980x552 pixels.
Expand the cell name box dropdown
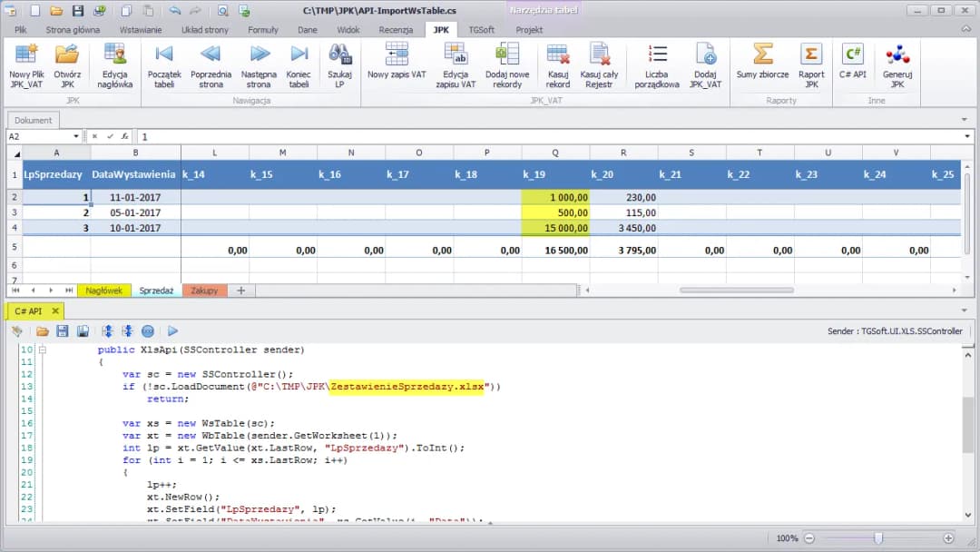tap(76, 136)
